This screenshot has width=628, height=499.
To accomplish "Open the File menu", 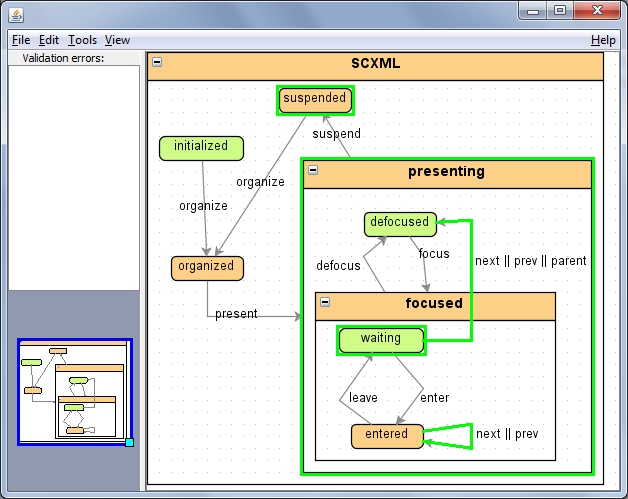I will tap(21, 40).
